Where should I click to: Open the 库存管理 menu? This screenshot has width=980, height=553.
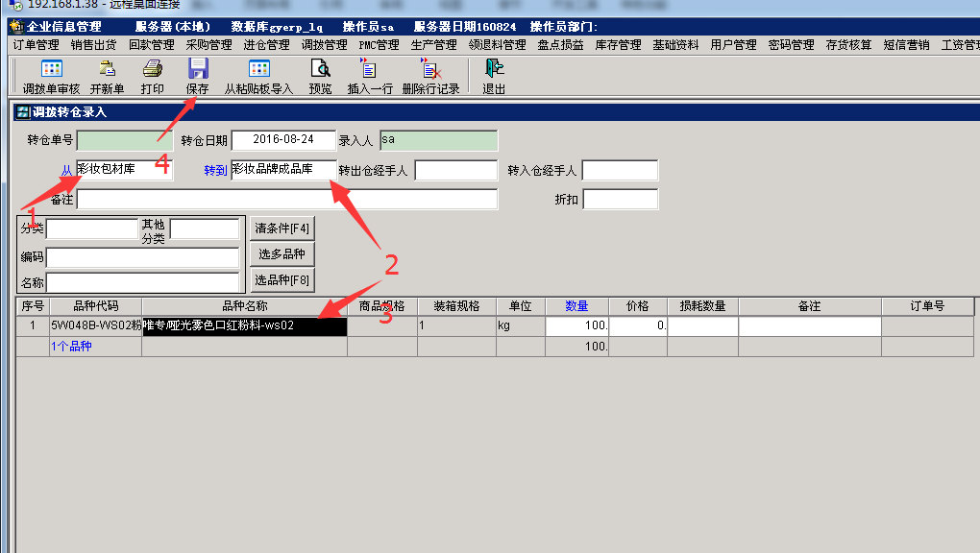tap(618, 44)
